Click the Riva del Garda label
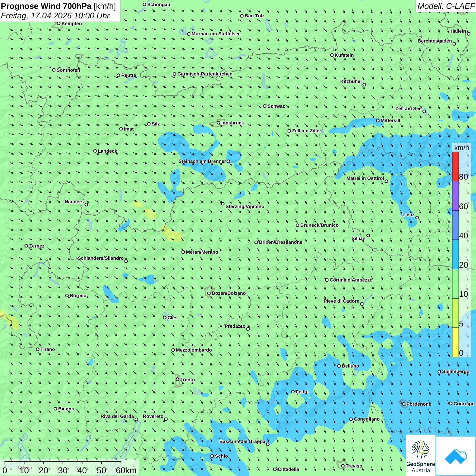 pyautogui.click(x=117, y=416)
